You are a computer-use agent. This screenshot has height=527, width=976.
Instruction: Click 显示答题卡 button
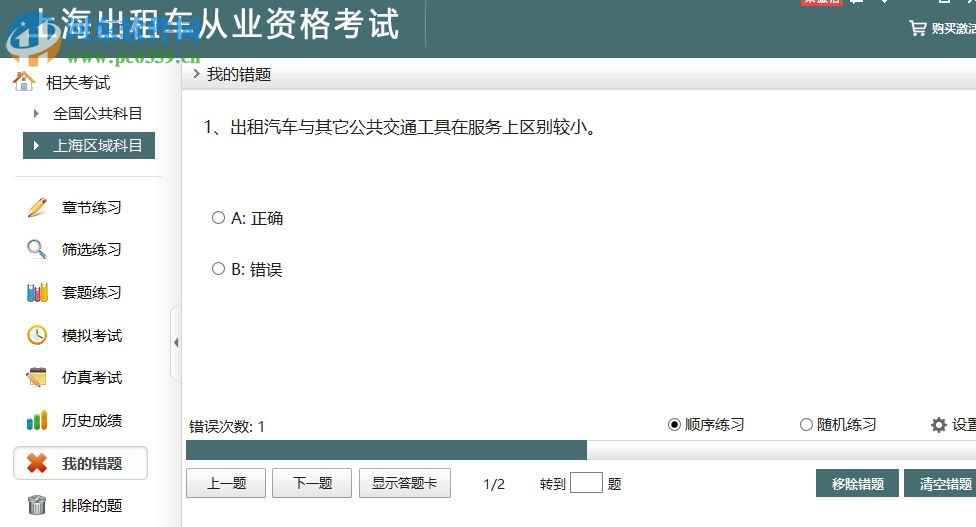(x=405, y=483)
